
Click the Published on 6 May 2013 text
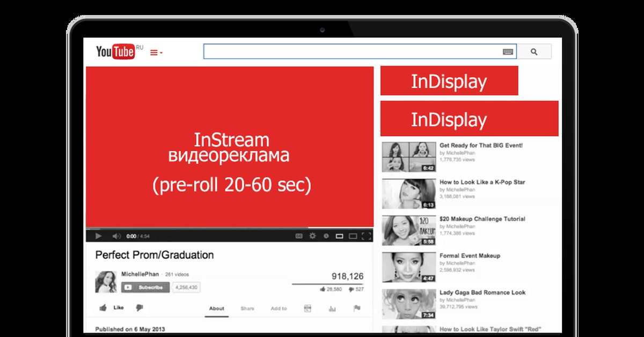130,329
